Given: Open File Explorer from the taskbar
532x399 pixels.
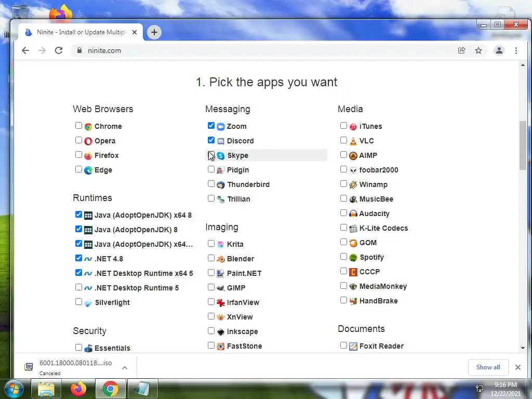Looking at the screenshot, I should coord(46,389).
